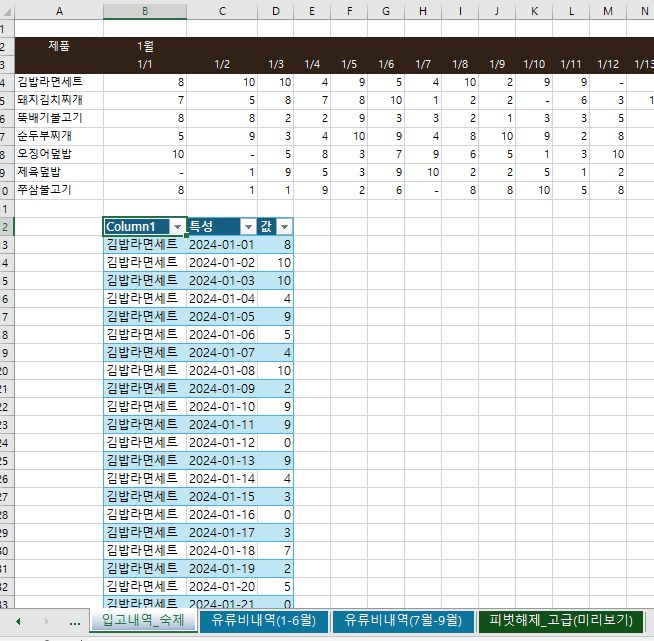Click the 돼지김치찌개 product cell

click(x=59, y=100)
